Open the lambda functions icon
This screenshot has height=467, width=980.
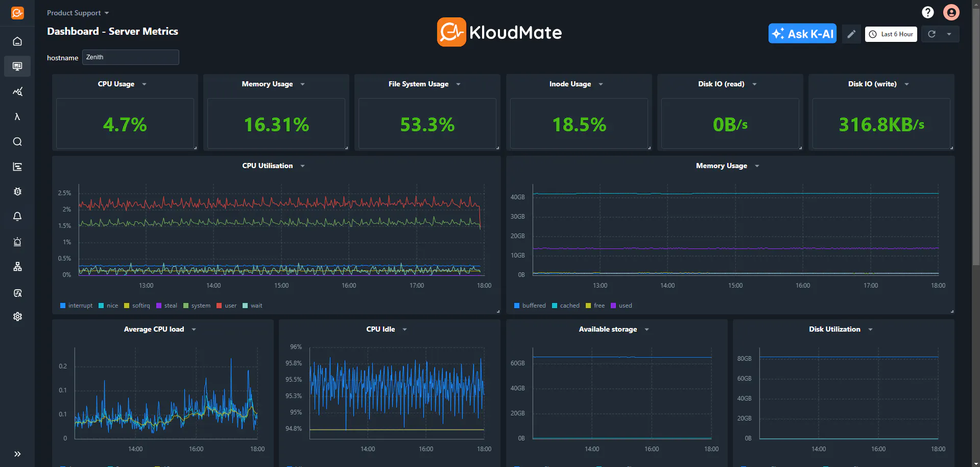[x=17, y=116]
